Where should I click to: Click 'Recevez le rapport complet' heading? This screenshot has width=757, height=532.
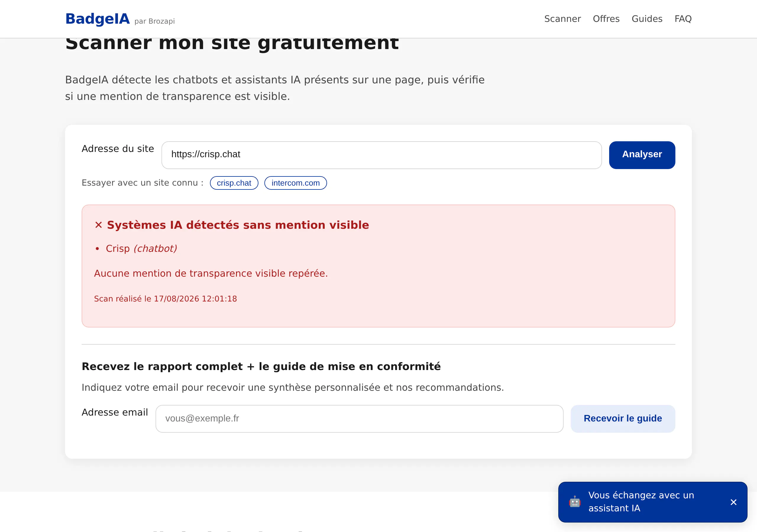click(261, 366)
